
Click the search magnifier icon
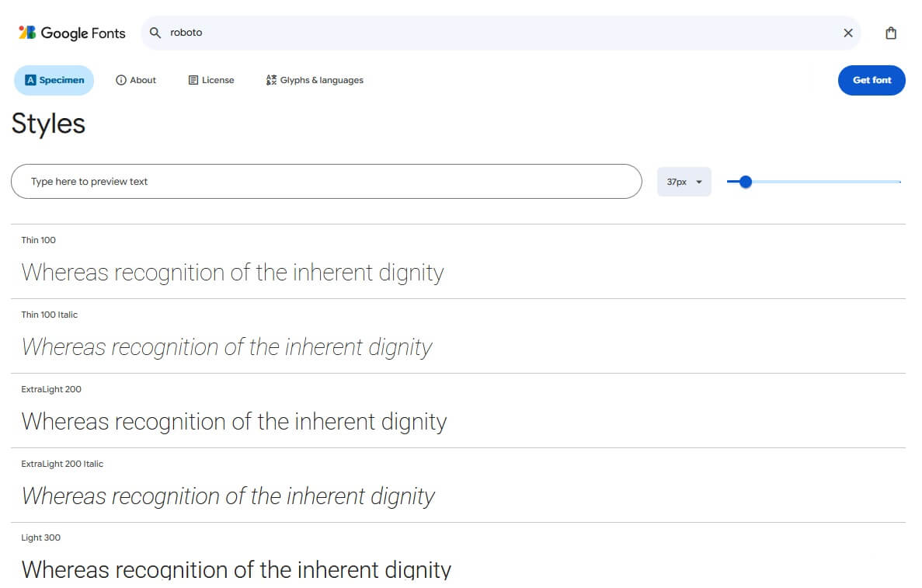coord(155,33)
